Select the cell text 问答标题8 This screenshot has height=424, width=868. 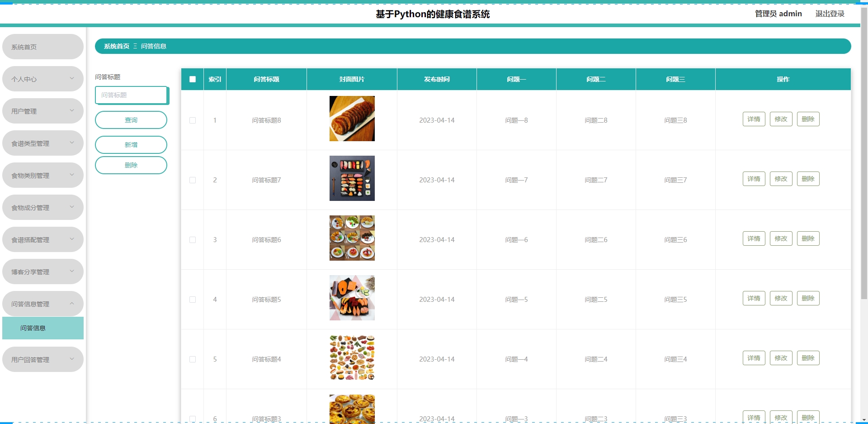pos(266,120)
